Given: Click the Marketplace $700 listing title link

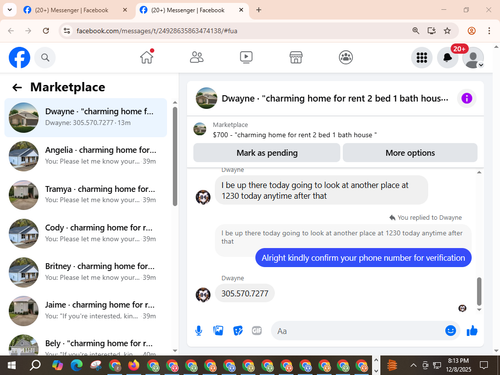Looking at the screenshot, I should pos(295,135).
